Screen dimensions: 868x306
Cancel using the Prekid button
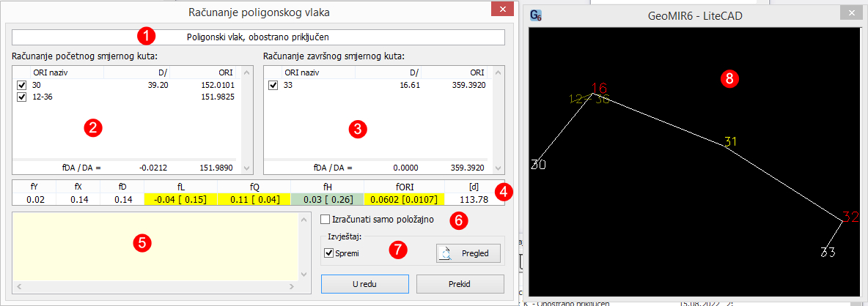point(460,283)
